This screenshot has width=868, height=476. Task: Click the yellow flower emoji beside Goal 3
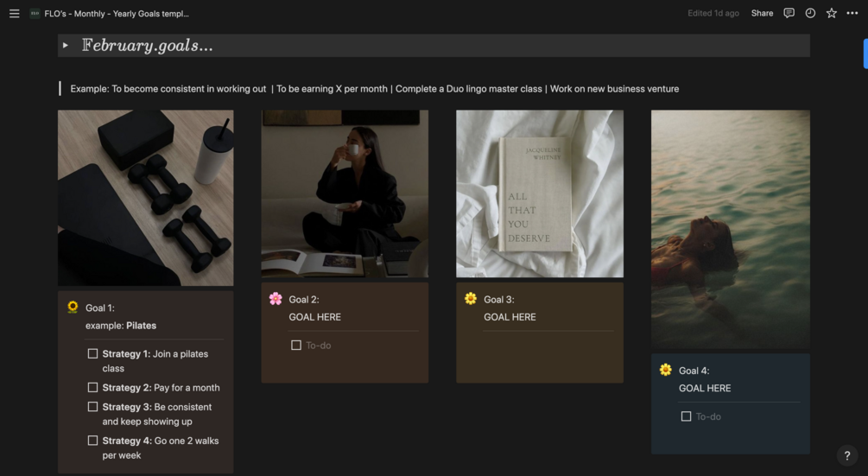coord(471,299)
